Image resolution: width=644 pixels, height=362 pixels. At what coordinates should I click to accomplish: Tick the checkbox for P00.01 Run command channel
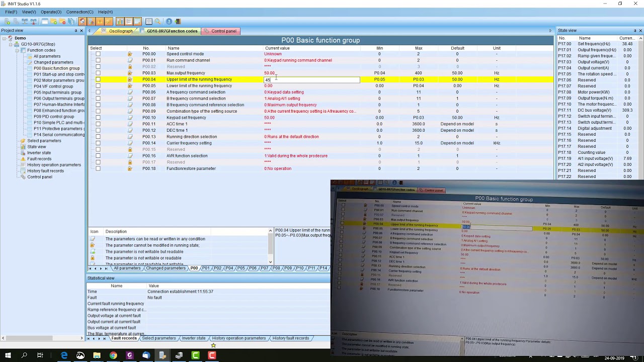point(98,60)
